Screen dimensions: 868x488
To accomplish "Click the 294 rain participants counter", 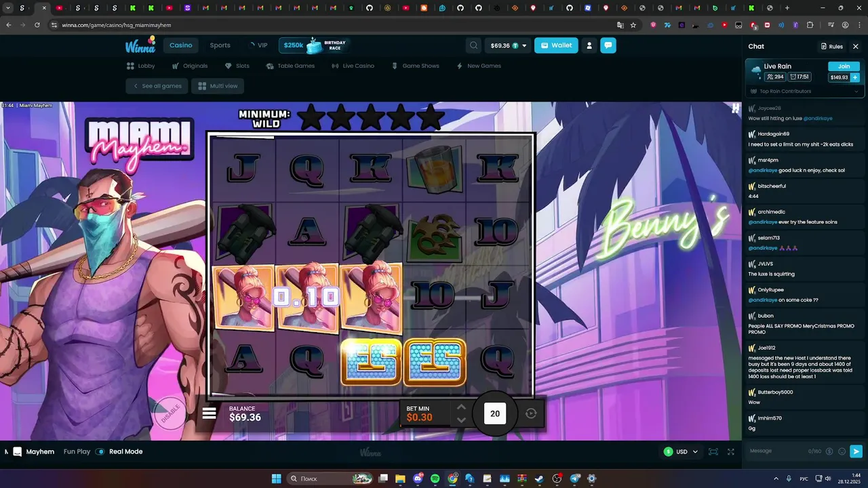I will (x=775, y=77).
